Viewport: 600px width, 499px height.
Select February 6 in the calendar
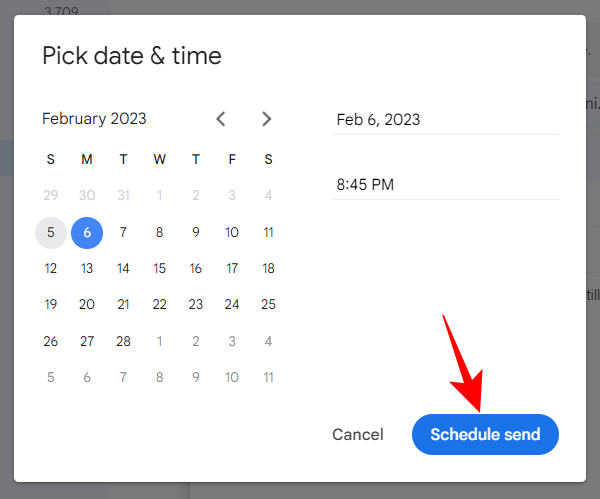click(87, 233)
